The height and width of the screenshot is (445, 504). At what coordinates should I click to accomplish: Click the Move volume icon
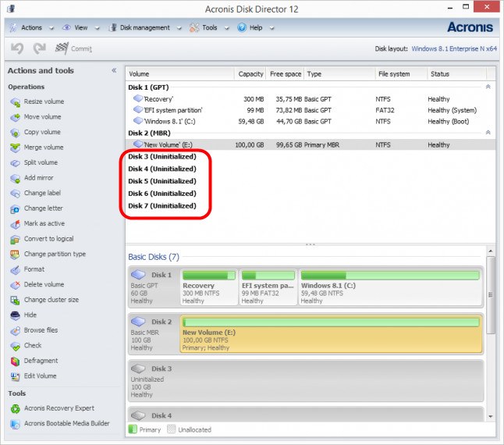15,117
